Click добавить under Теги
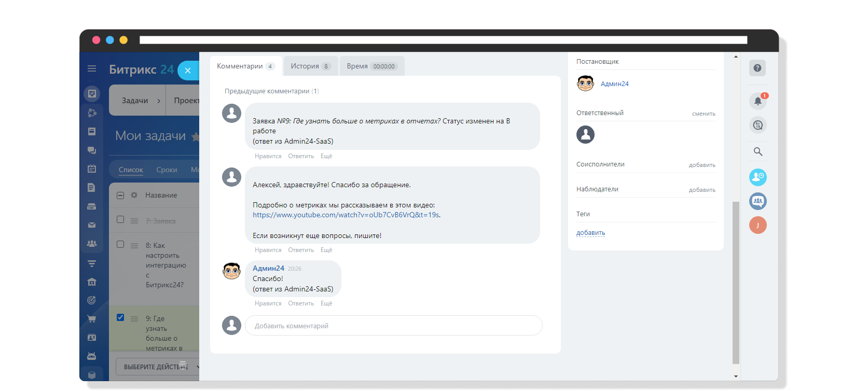The image size is (868, 391). 590,233
